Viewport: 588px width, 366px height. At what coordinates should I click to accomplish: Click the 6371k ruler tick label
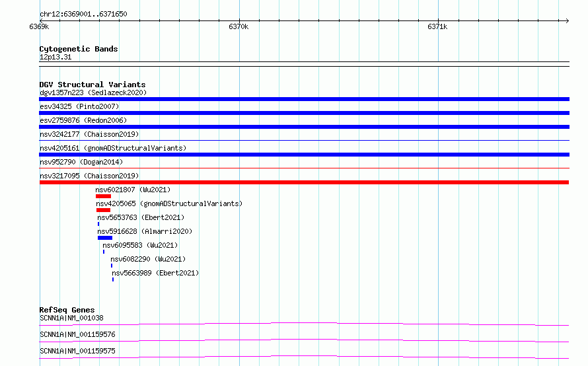(437, 26)
